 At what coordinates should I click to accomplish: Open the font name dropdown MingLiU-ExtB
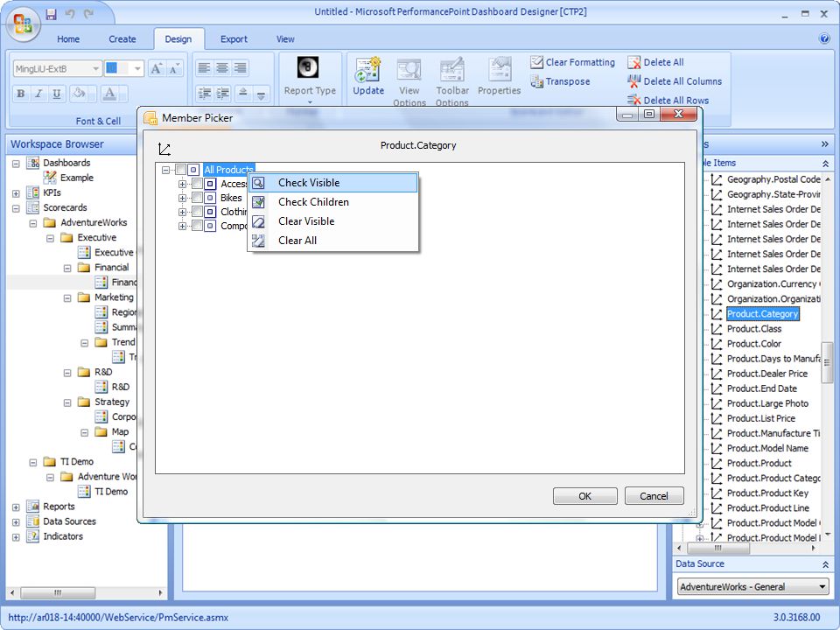click(x=96, y=68)
